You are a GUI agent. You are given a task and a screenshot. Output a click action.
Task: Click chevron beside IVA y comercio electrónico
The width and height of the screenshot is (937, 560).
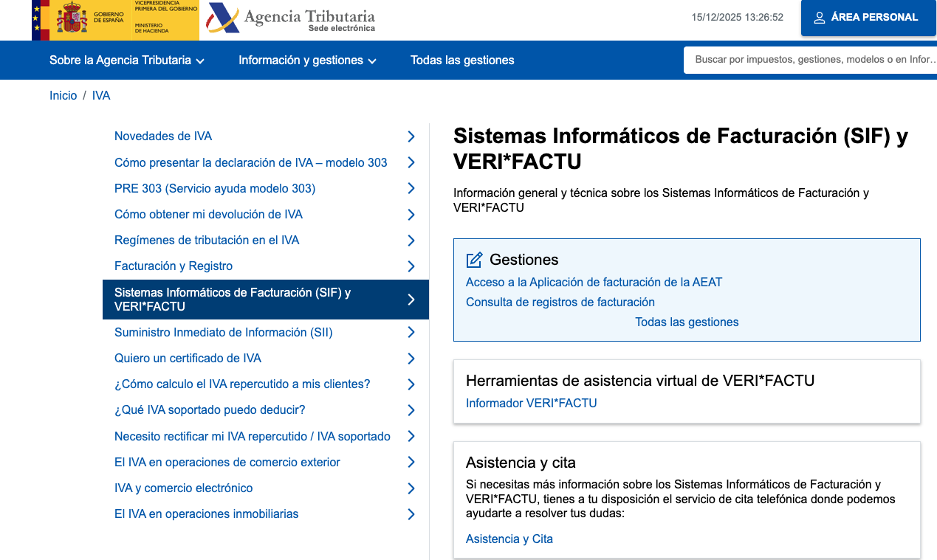tap(411, 488)
